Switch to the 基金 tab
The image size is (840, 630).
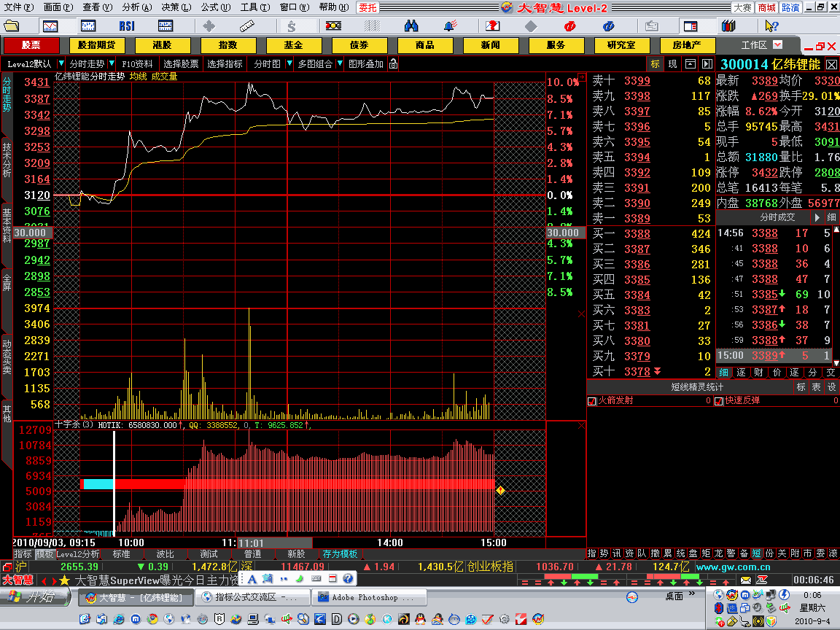[293, 45]
